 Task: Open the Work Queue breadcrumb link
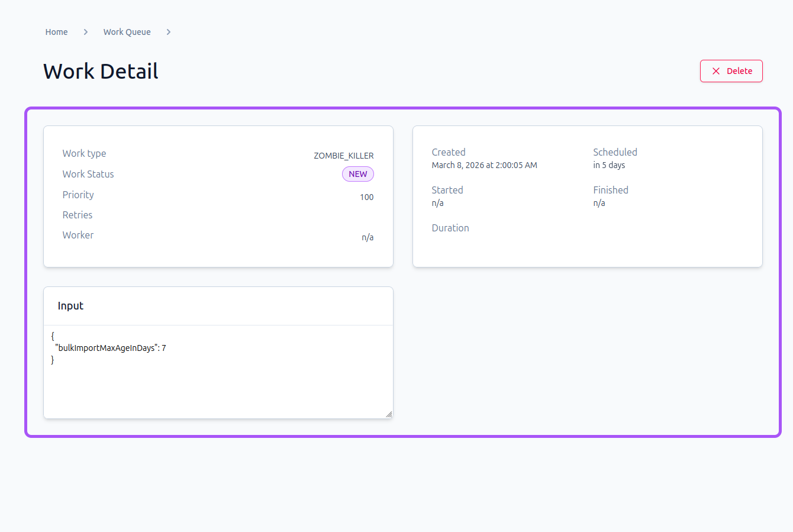[x=127, y=32]
